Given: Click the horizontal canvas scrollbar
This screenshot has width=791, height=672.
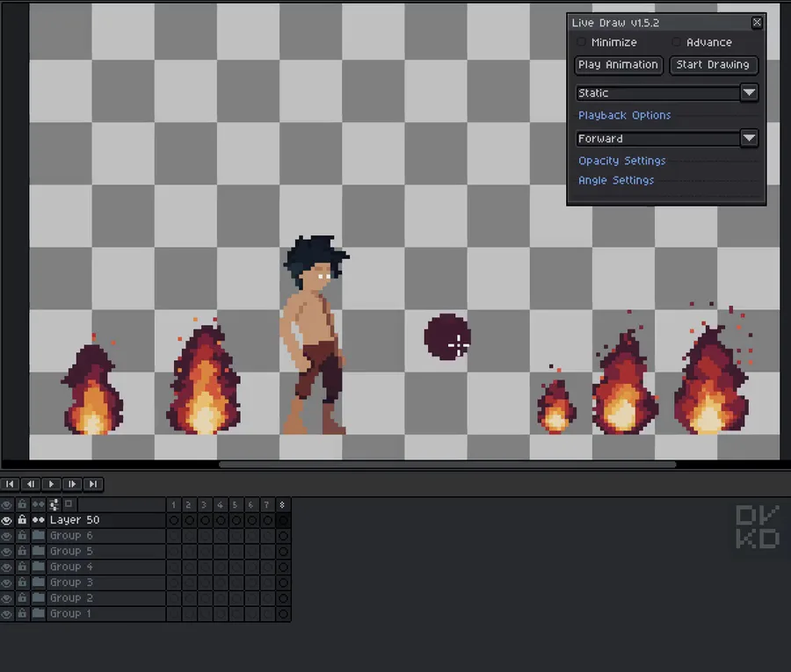Looking at the screenshot, I should [447, 465].
